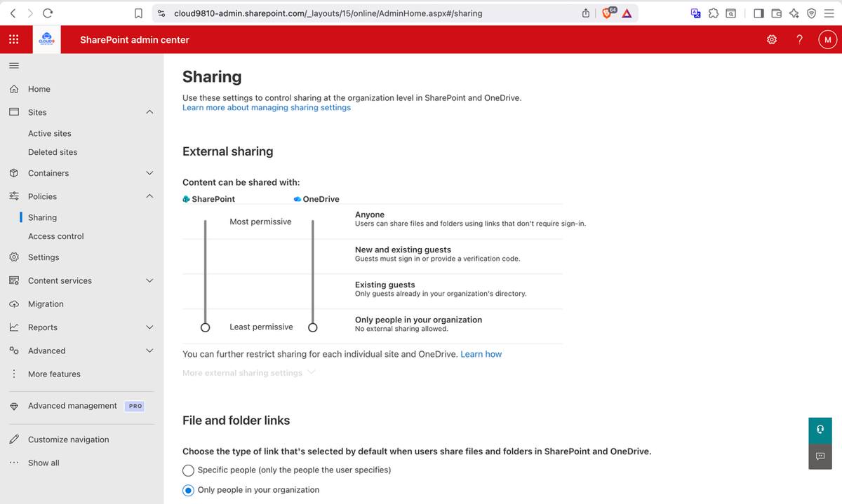Expand the Content services chevron
This screenshot has width=842, height=504.
(x=149, y=280)
